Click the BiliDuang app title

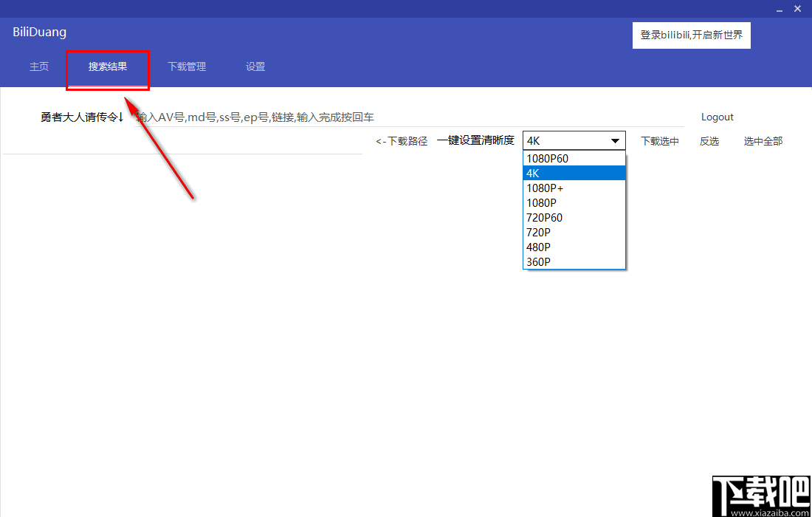39,32
